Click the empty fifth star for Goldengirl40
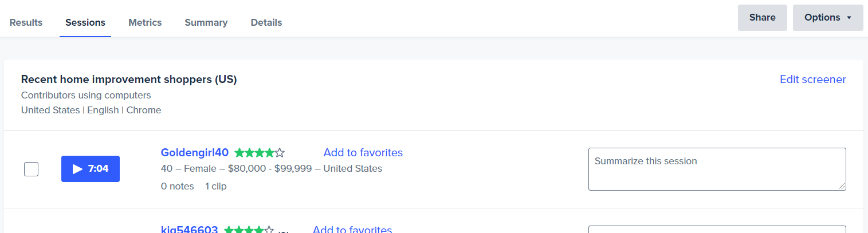This screenshot has width=868, height=233. [x=280, y=153]
